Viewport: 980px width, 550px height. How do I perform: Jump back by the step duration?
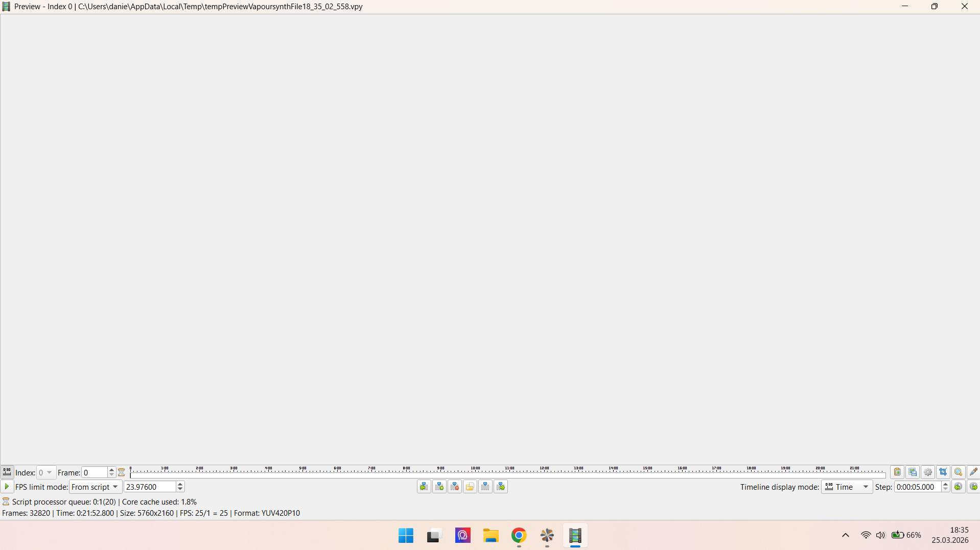coord(959,487)
